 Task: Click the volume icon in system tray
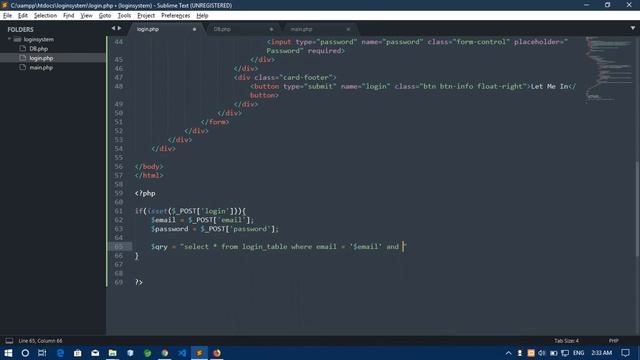(542, 353)
